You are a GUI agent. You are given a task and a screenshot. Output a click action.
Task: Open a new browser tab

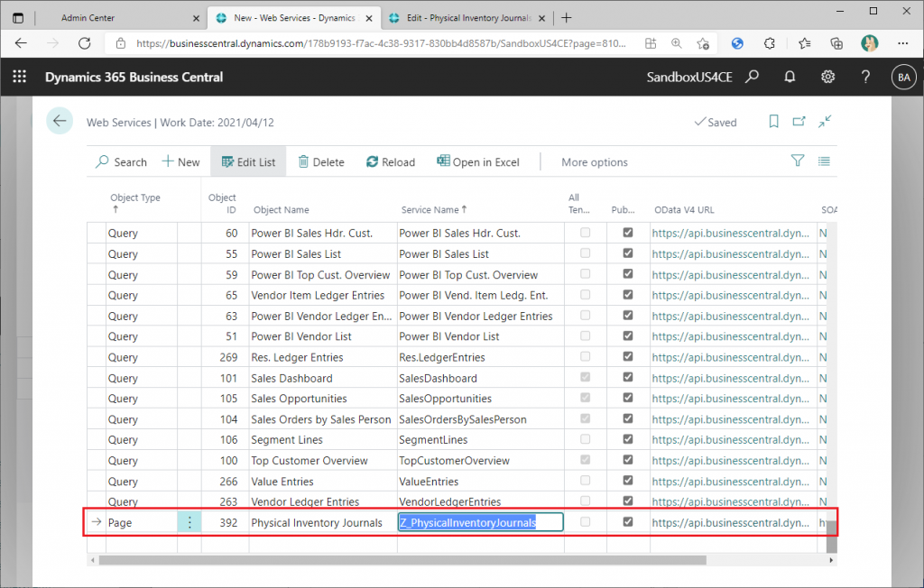point(567,18)
